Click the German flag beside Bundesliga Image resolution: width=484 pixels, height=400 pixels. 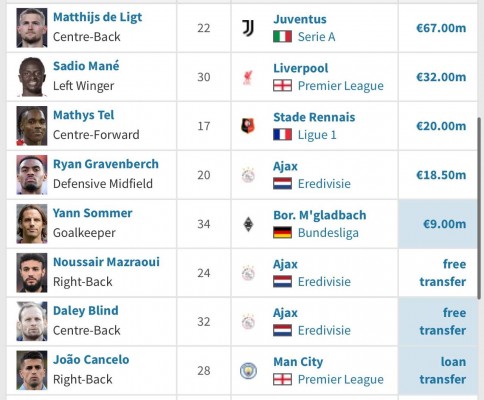282,233
